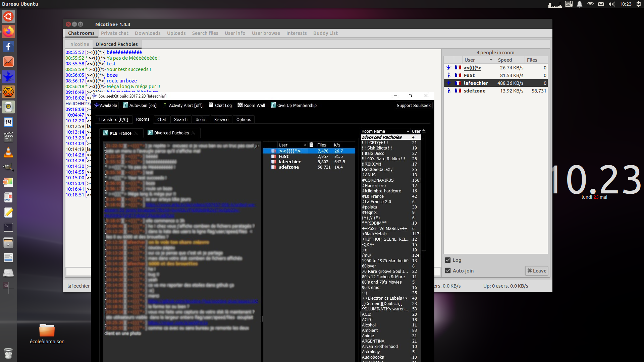Select the /mu/ room in room list
Viewport: 644px width, 362px height.
pos(391,255)
